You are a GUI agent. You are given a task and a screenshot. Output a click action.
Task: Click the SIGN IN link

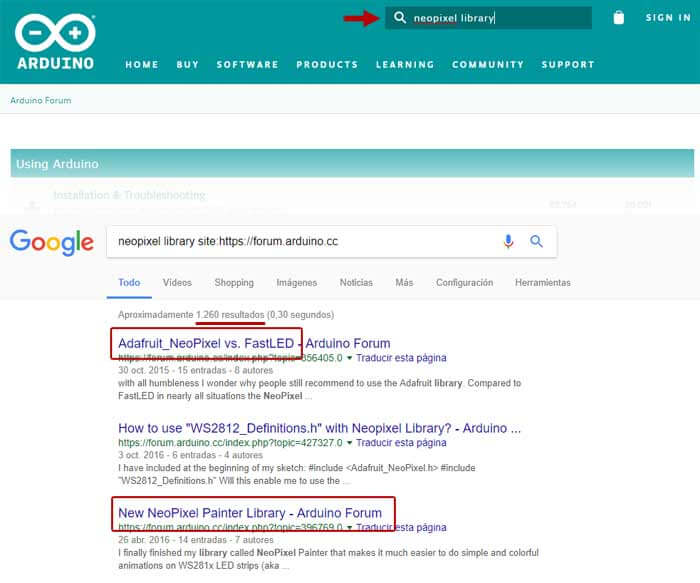tap(667, 18)
